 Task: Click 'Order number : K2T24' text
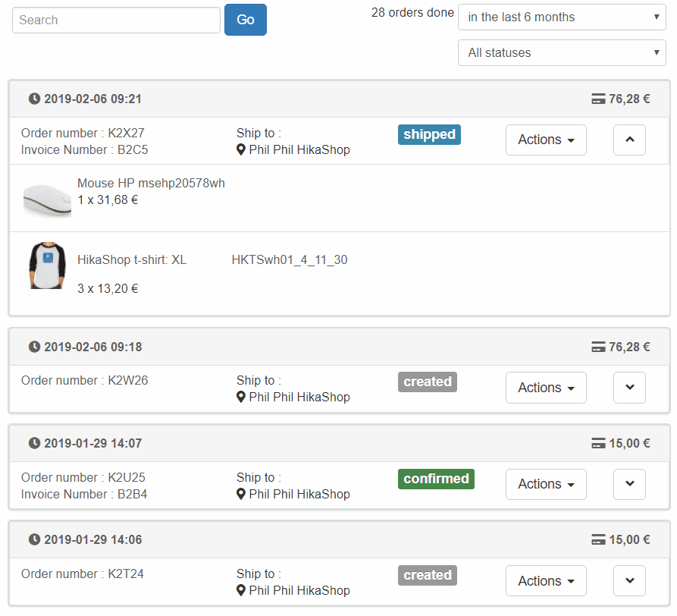(83, 574)
